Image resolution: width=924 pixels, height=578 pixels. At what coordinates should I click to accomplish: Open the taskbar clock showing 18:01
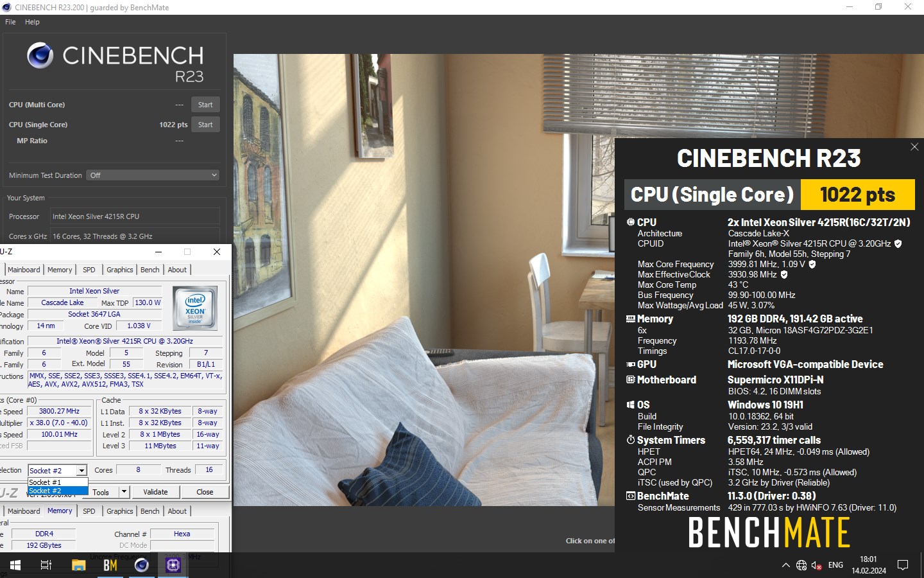pyautogui.click(x=869, y=565)
